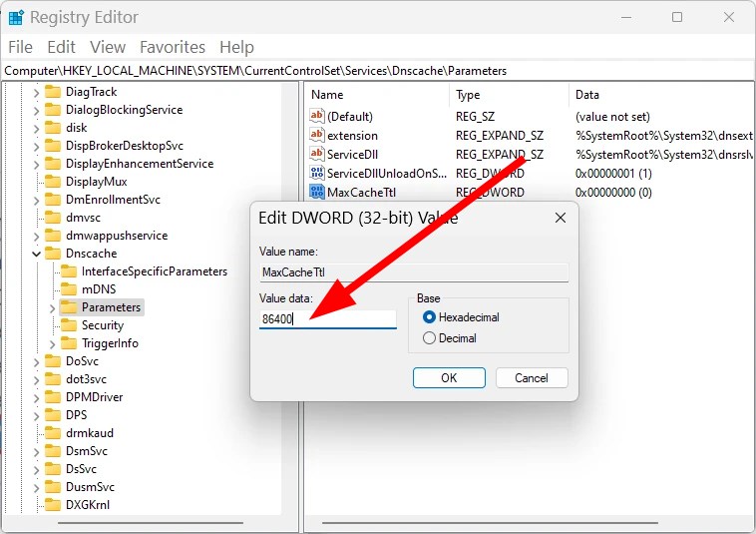Viewport: 756px width, 534px height.
Task: Click the dmwappushservice folder icon
Action: pyautogui.click(x=53, y=236)
